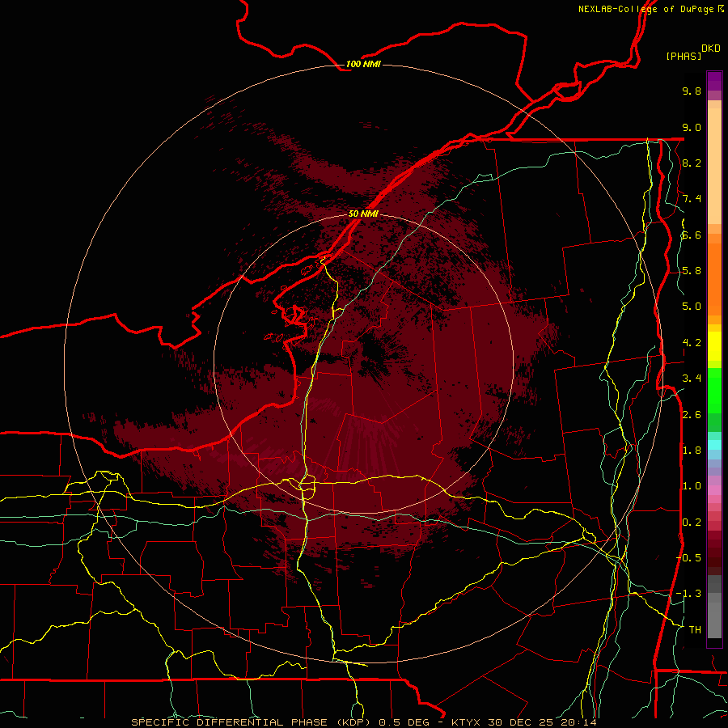
Task: Click the dark orange segment of the color bar
Action: 714,280
